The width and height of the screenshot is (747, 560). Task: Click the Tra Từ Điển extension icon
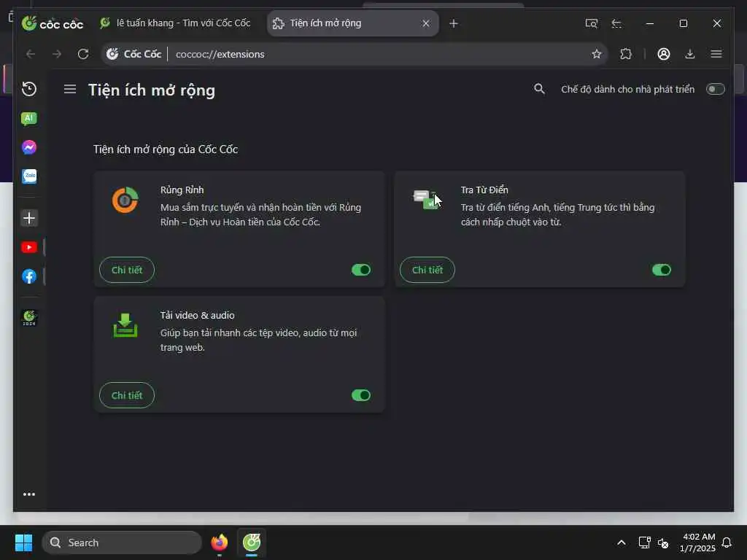click(x=425, y=199)
